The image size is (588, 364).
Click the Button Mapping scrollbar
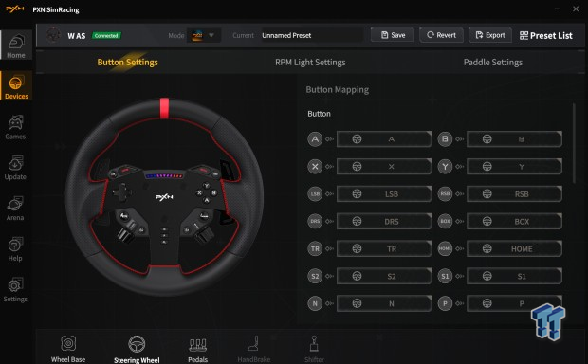[574, 143]
